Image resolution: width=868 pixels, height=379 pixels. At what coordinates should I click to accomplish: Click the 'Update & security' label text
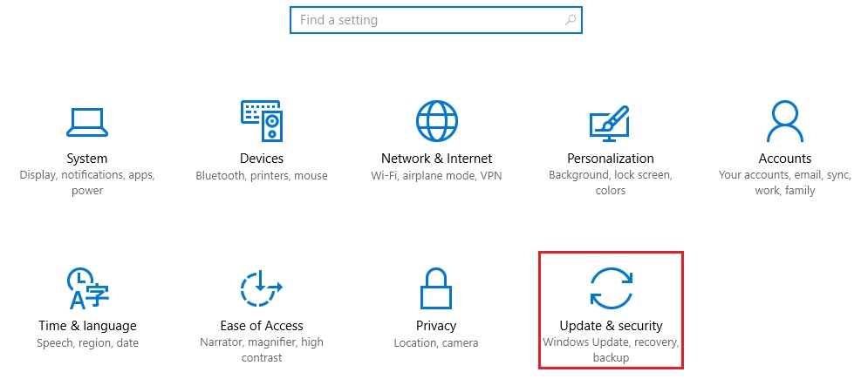(611, 326)
